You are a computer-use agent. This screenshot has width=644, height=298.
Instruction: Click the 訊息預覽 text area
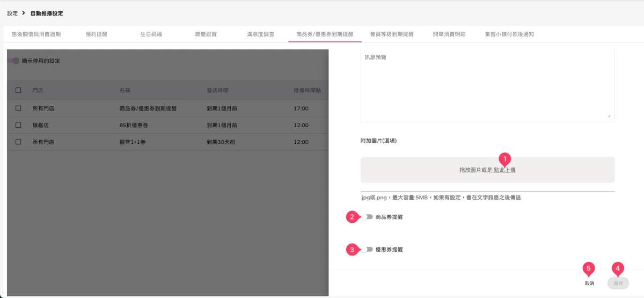(x=487, y=85)
